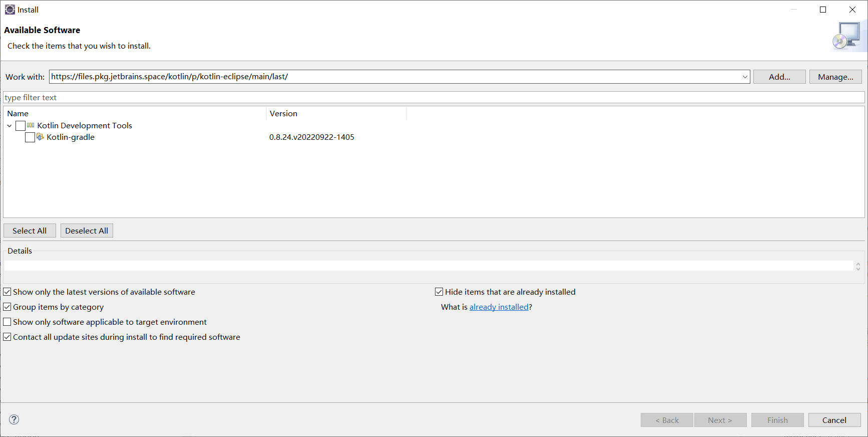Check the Kotlin-gradle checkbox
This screenshot has height=437, width=868.
30,137
